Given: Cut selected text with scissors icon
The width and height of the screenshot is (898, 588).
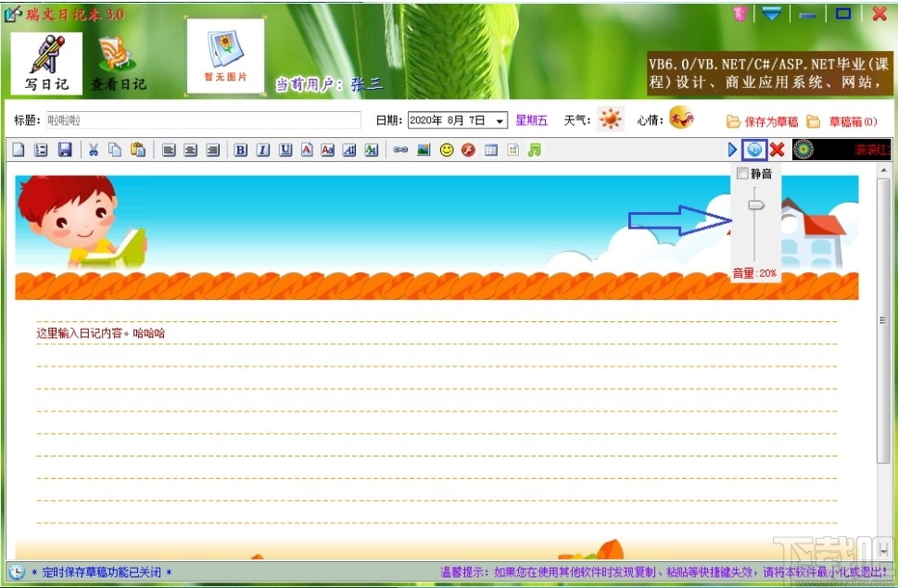Looking at the screenshot, I should point(94,150).
